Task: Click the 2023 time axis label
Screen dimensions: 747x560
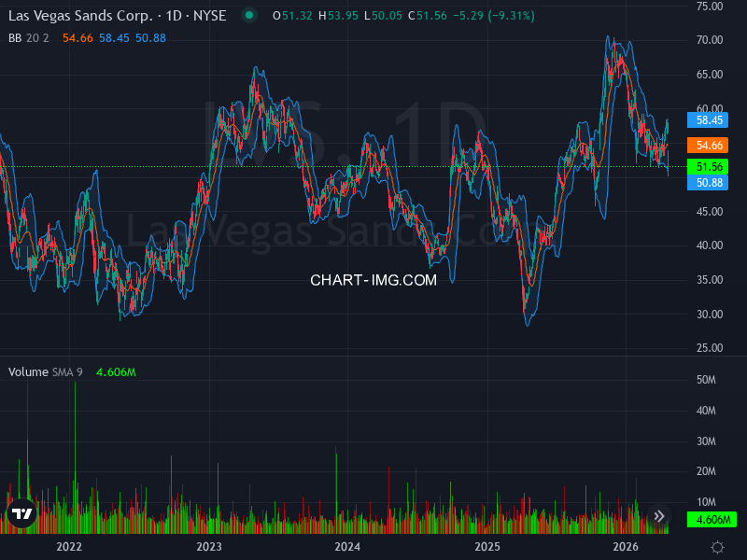Action: [208, 547]
